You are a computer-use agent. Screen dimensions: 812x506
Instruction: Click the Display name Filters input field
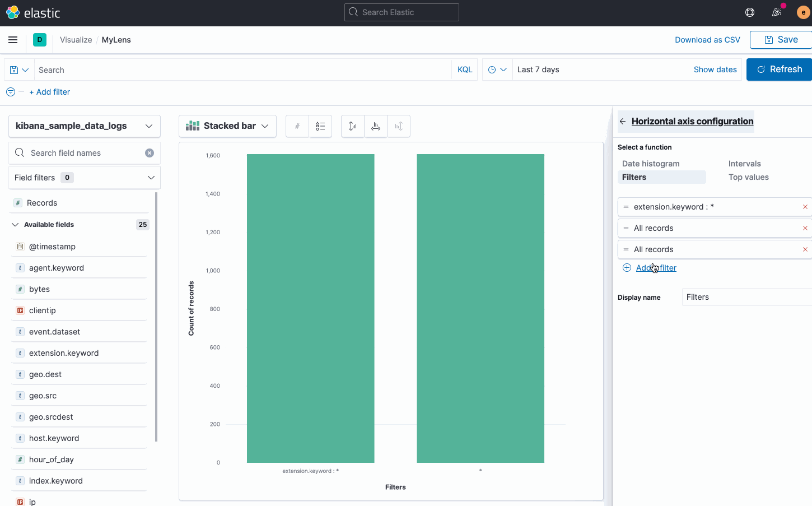point(746,297)
